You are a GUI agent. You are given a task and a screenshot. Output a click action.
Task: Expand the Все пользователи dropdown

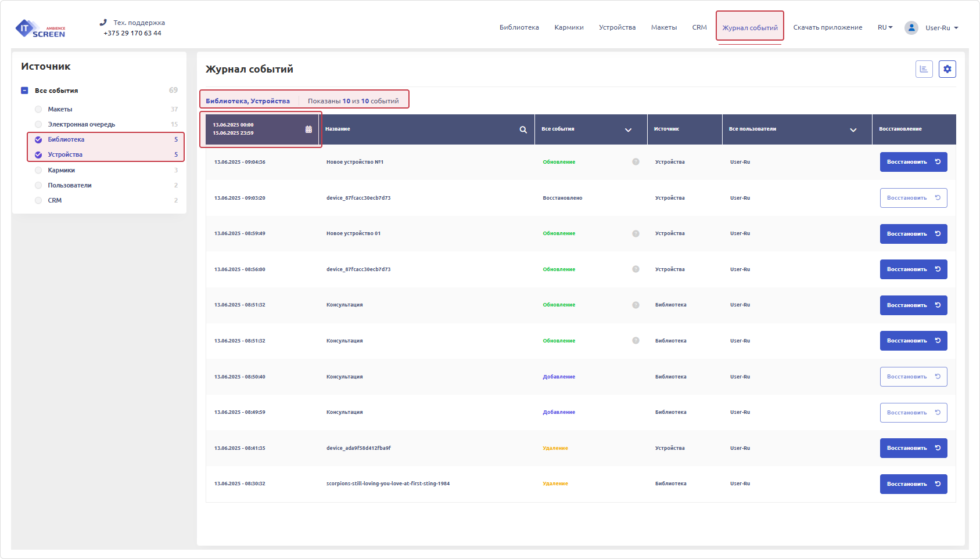853,129
